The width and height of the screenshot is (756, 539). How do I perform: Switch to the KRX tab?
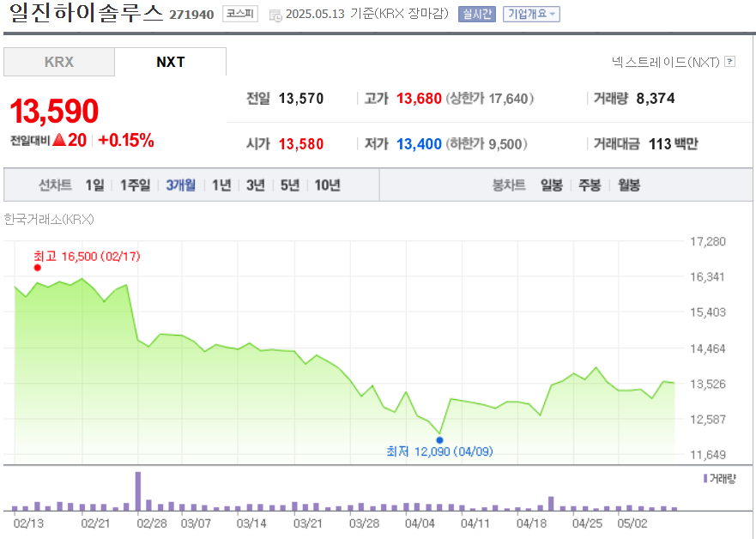pyautogui.click(x=59, y=62)
